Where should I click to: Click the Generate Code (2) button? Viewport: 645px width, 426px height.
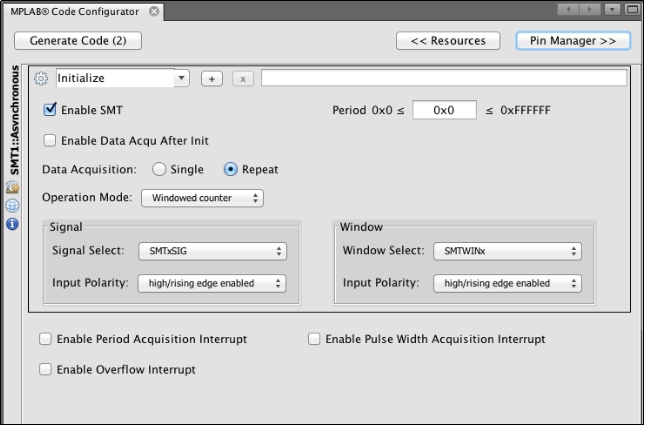(x=78, y=41)
